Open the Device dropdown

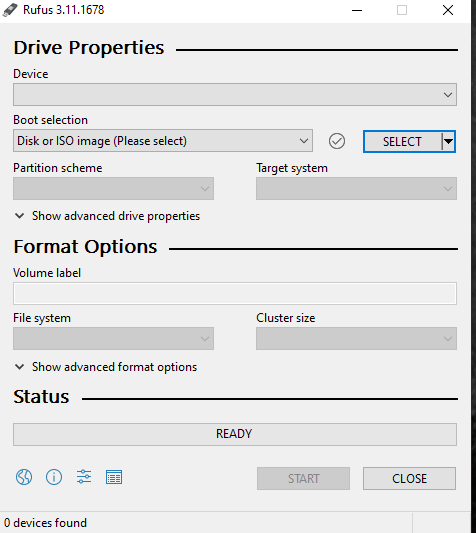click(x=235, y=94)
